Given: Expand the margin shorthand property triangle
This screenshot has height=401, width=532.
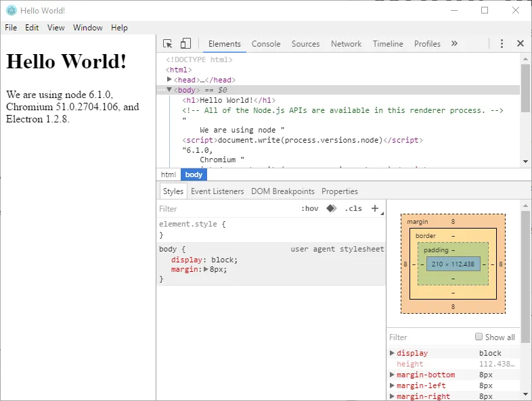Looking at the screenshot, I should [206, 269].
